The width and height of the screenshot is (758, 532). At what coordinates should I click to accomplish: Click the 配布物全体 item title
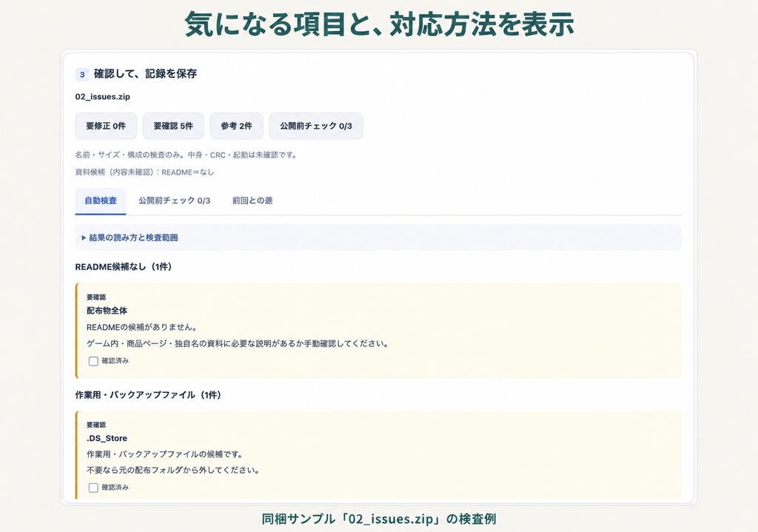click(107, 311)
